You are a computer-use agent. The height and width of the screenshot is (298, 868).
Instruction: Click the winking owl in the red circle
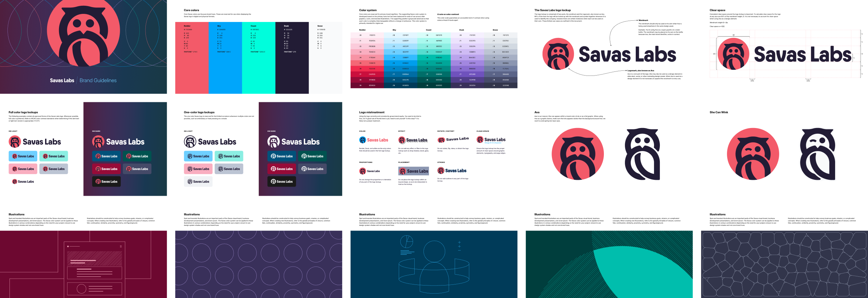[x=753, y=154]
